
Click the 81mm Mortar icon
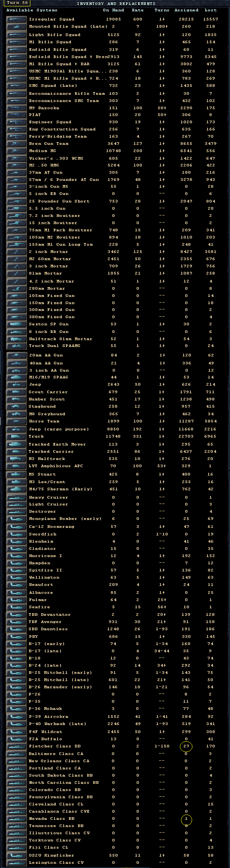pos(17,273)
